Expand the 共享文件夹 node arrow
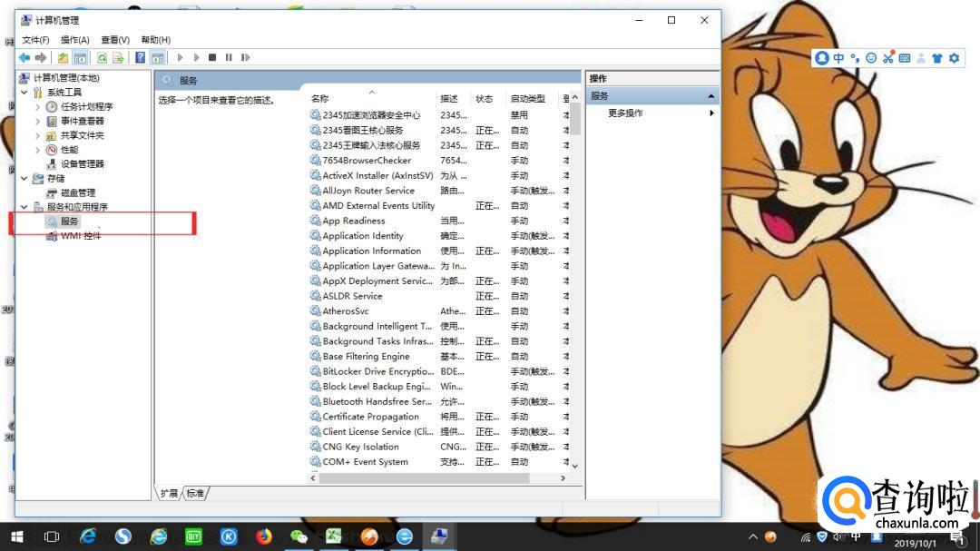Image resolution: width=980 pixels, height=551 pixels. (x=38, y=135)
